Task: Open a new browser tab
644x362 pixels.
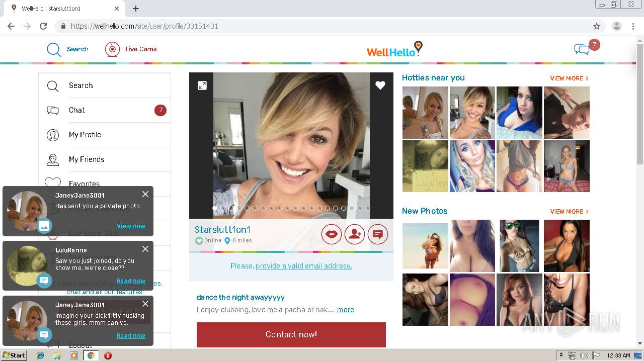Action: pyautogui.click(x=136, y=9)
